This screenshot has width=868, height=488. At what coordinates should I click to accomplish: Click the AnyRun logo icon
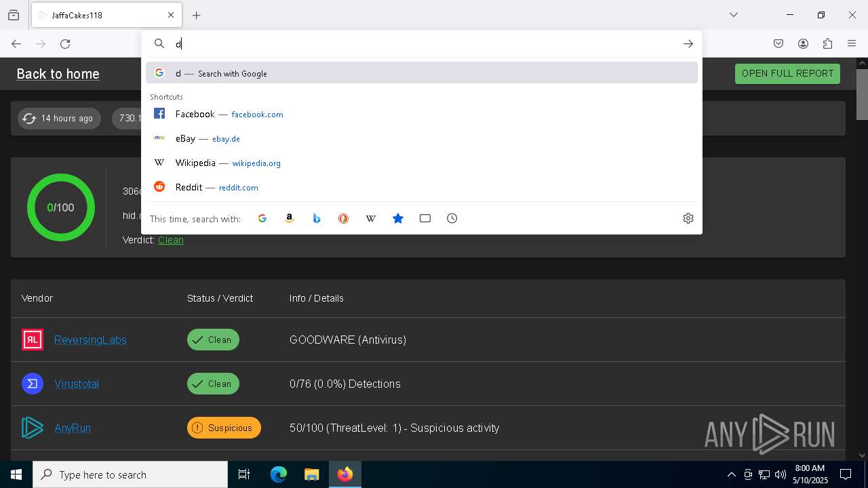(x=33, y=428)
